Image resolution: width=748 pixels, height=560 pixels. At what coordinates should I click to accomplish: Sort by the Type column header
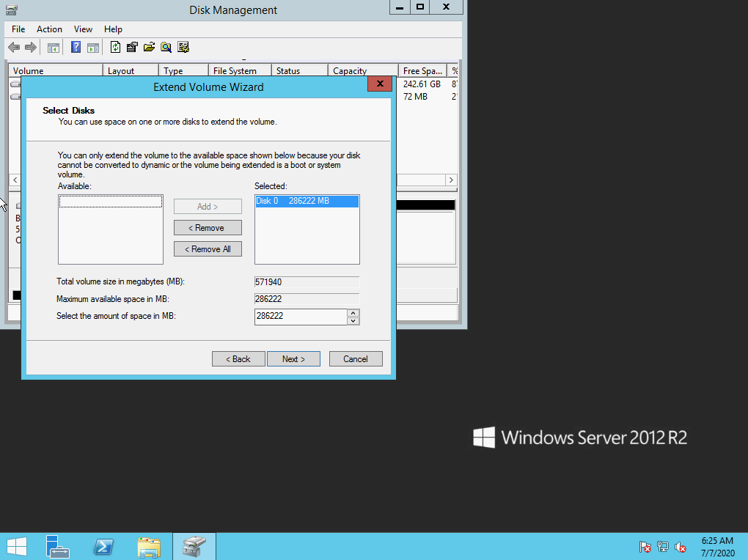(x=183, y=70)
